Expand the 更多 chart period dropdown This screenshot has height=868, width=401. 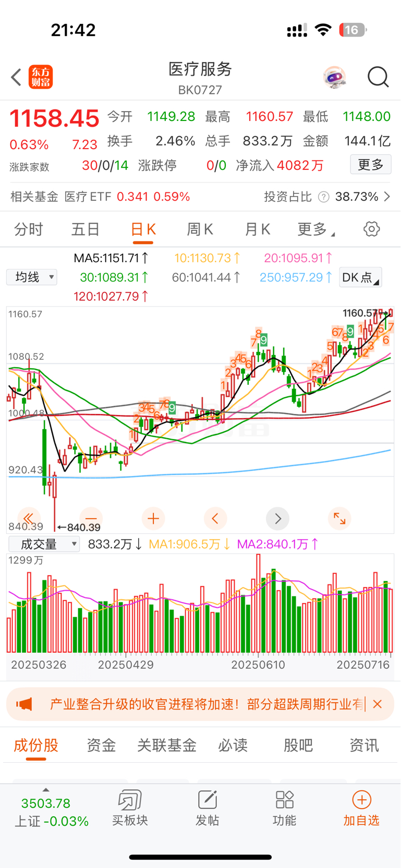click(x=316, y=229)
